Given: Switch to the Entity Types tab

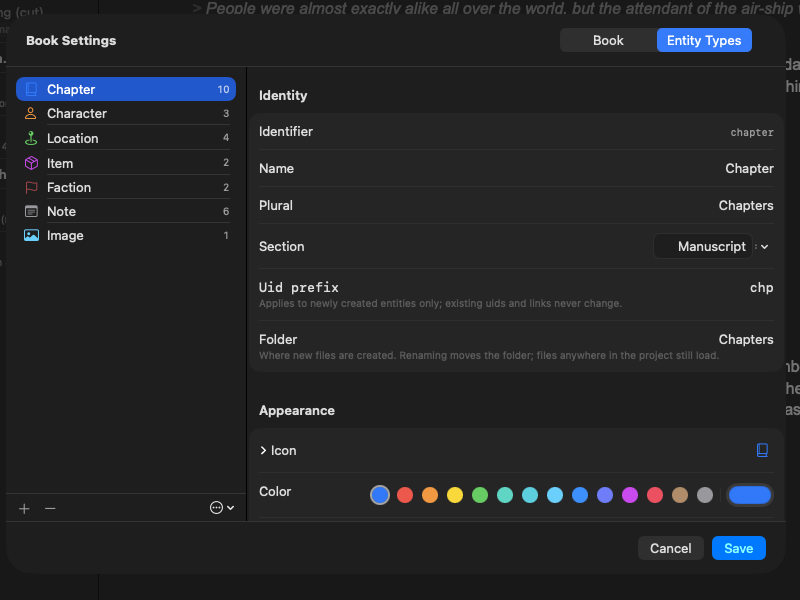Looking at the screenshot, I should 704,40.
